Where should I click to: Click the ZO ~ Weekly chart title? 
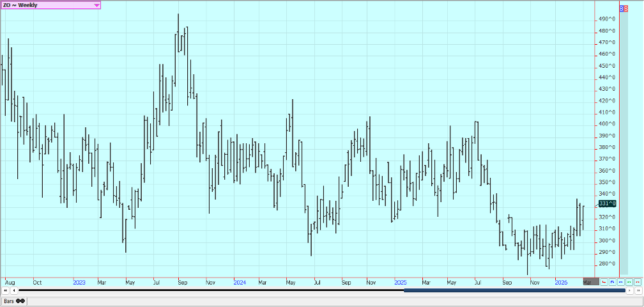click(x=20, y=5)
